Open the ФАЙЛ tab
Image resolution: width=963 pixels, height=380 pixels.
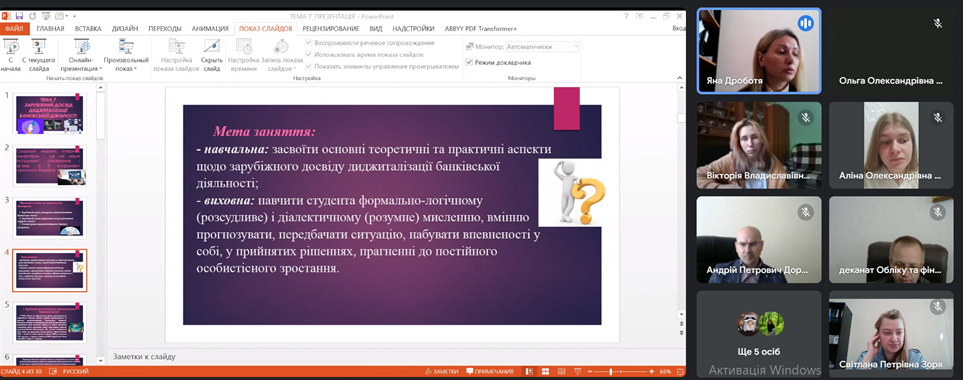click(14, 28)
